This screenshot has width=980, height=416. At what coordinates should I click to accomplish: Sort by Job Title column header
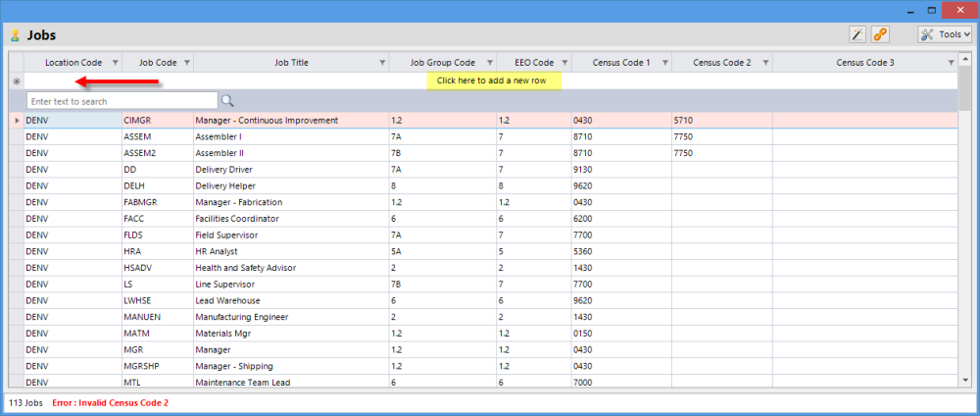pos(291,63)
